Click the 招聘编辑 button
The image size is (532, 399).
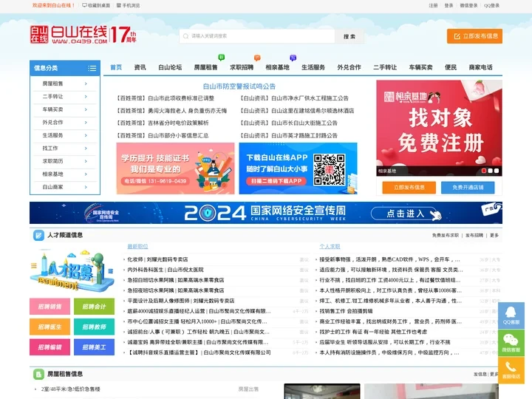[50, 347]
